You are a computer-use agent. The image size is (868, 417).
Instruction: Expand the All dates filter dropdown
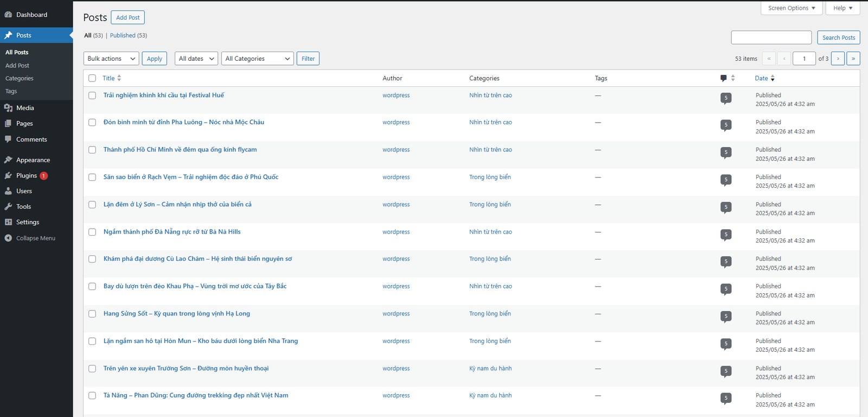pos(196,59)
